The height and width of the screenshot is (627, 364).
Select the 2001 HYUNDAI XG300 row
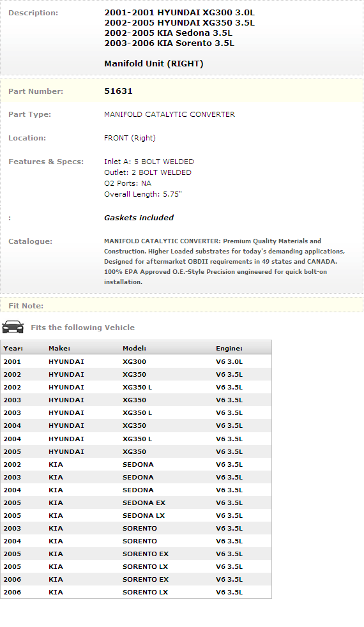coord(136,361)
